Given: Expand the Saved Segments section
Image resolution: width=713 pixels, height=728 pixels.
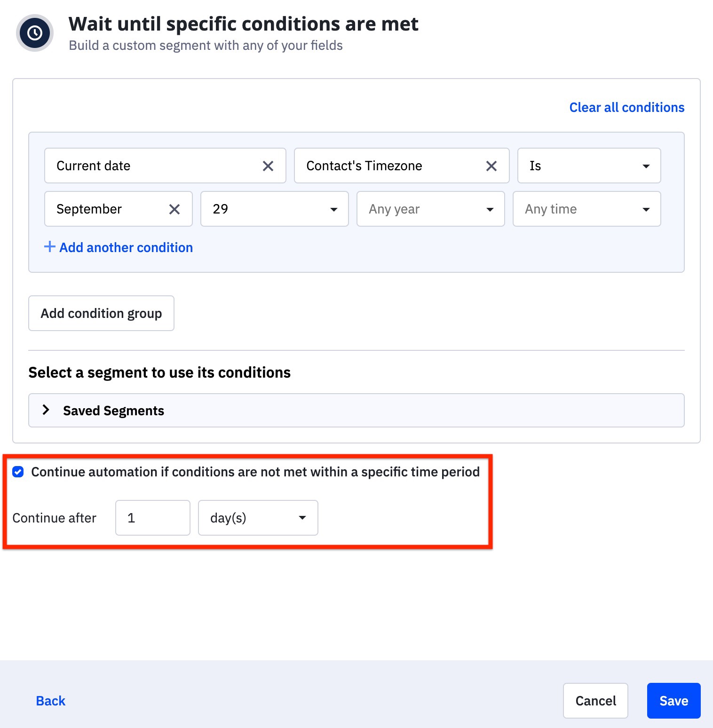Looking at the screenshot, I should tap(46, 410).
